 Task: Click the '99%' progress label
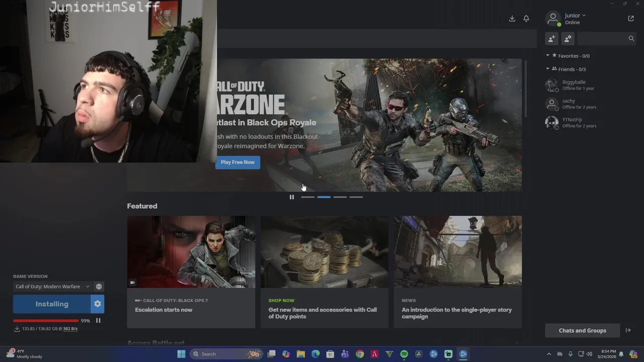pos(86,321)
